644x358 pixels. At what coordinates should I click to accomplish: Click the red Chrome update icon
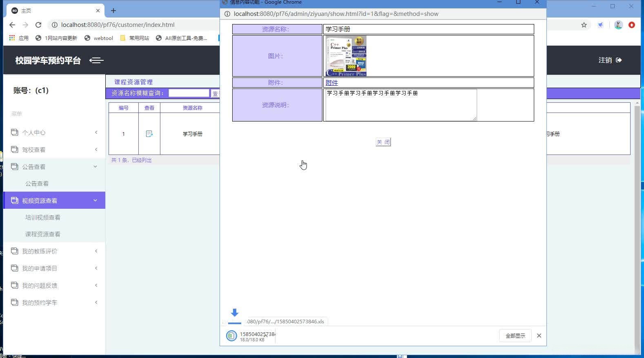(632, 25)
